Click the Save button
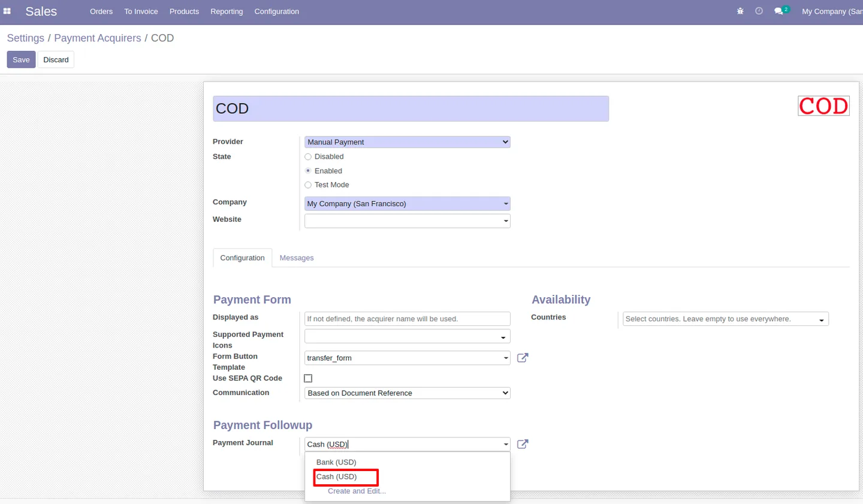The image size is (863, 504). tap(21, 59)
